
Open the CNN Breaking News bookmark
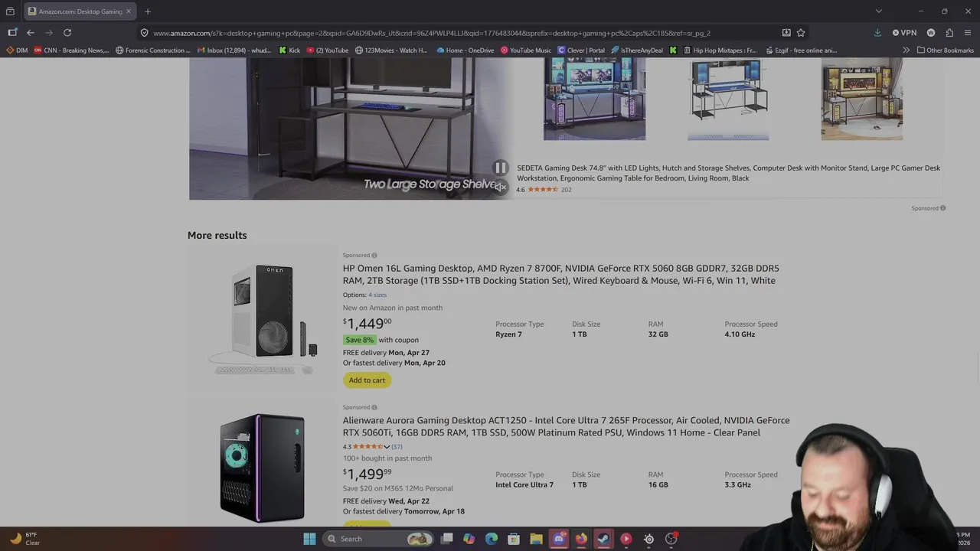tap(71, 51)
